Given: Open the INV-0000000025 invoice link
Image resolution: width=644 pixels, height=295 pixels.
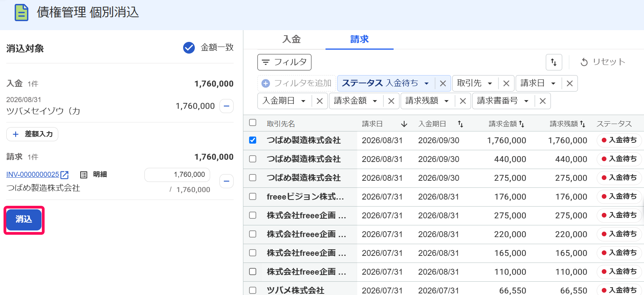Looking at the screenshot, I should click(33, 174).
